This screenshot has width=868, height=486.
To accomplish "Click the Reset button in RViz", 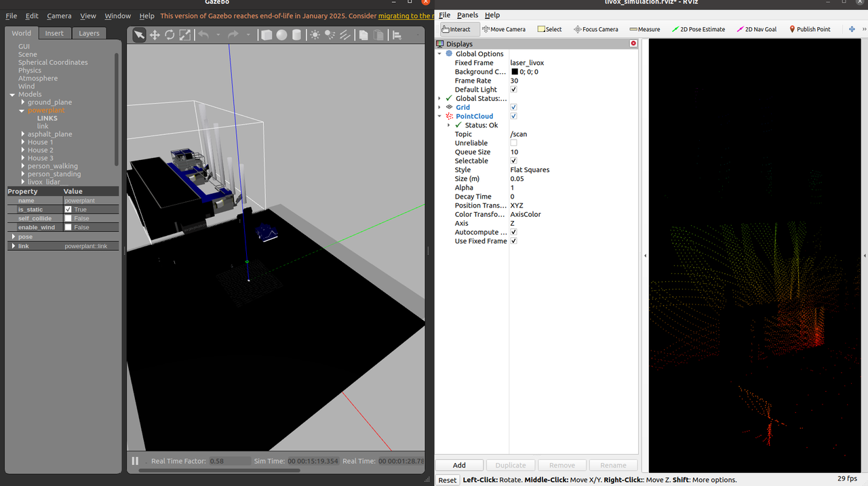I will 447,480.
